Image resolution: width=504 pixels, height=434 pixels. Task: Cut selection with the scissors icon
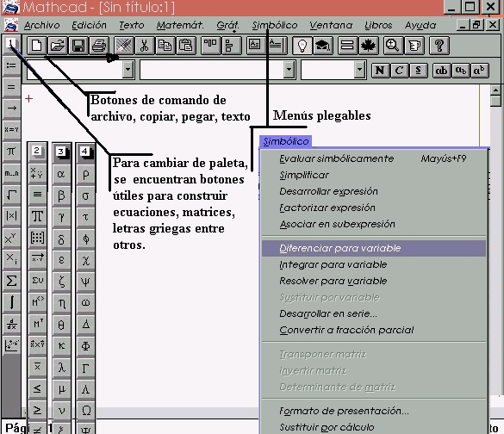[145, 46]
